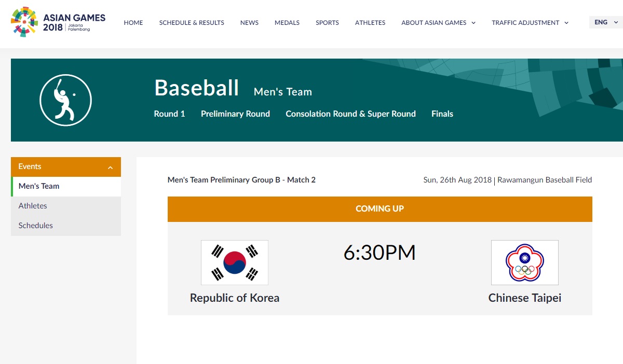Collapse the Events sidebar section
Viewport: 623px width, 364px height.
click(110, 167)
